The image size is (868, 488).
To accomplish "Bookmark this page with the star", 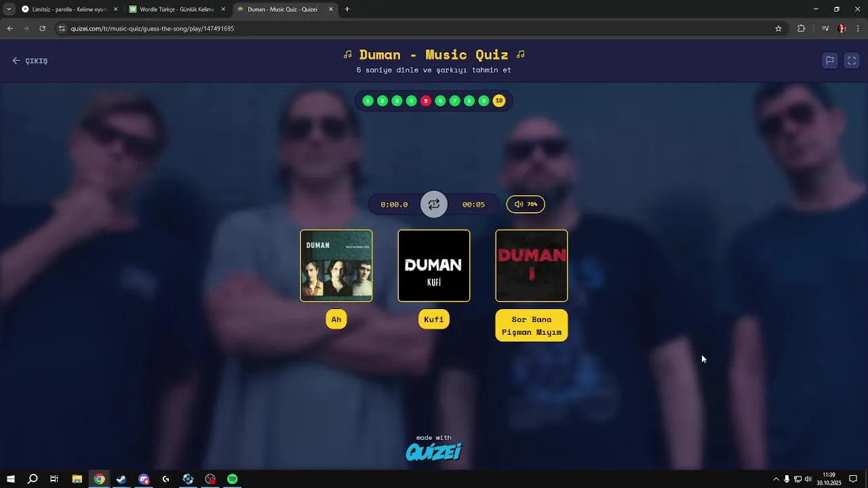I will coord(778,28).
